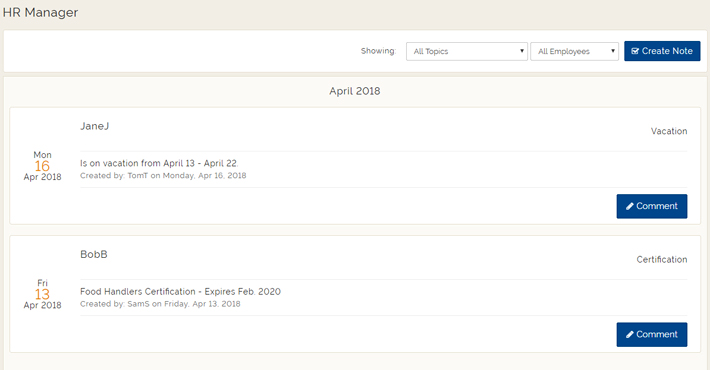Click pencil icon on JaneJ's Comment button
This screenshot has height=370, width=710.
click(x=629, y=207)
